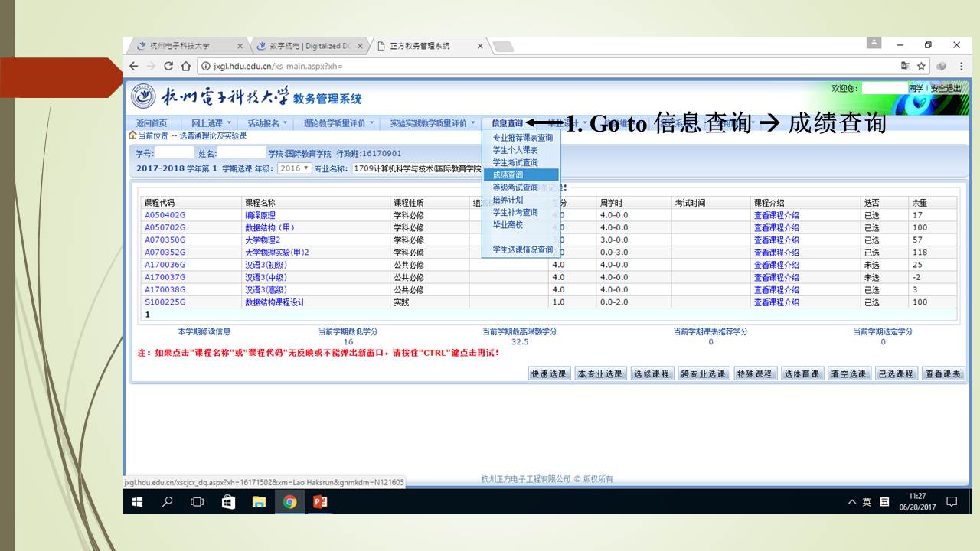Click the 本专业选课 button

pos(600,373)
